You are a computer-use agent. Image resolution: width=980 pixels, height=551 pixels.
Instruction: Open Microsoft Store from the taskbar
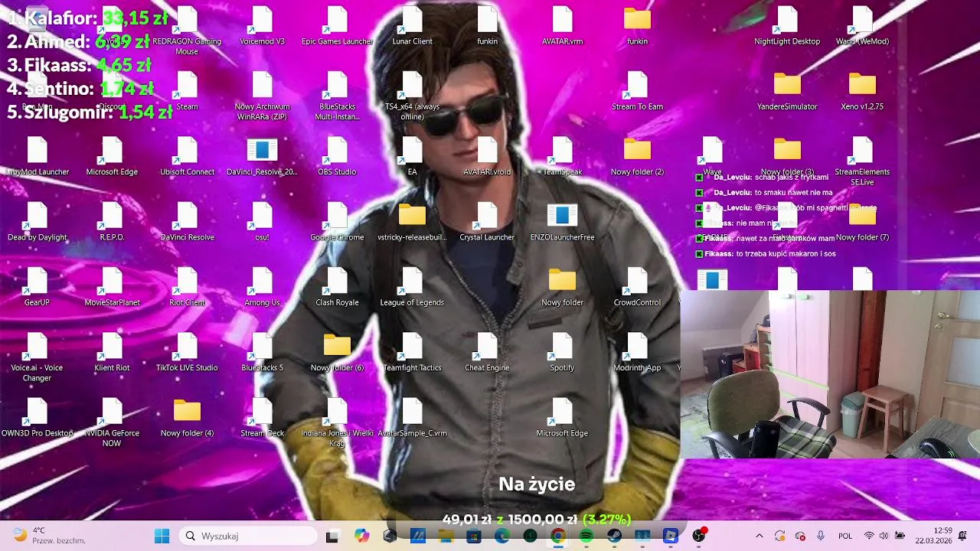click(473, 536)
